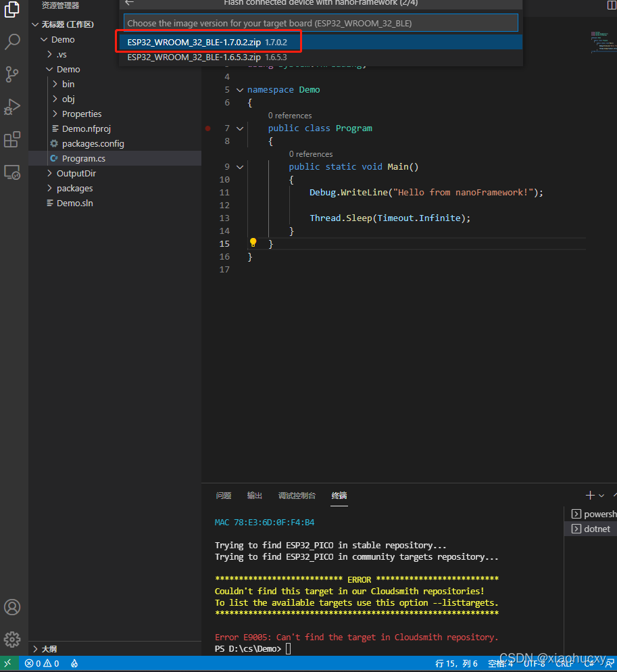Switch to the 输出 panel tab
The width and height of the screenshot is (617, 672).
(x=255, y=496)
